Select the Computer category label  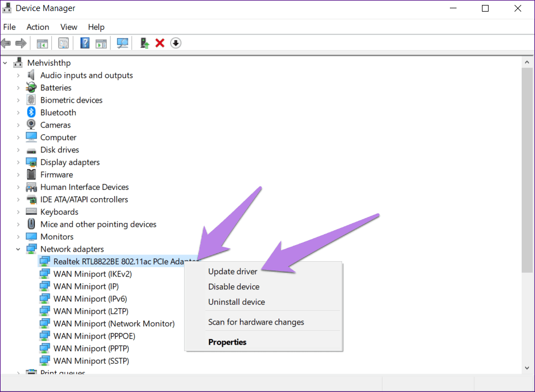click(59, 137)
